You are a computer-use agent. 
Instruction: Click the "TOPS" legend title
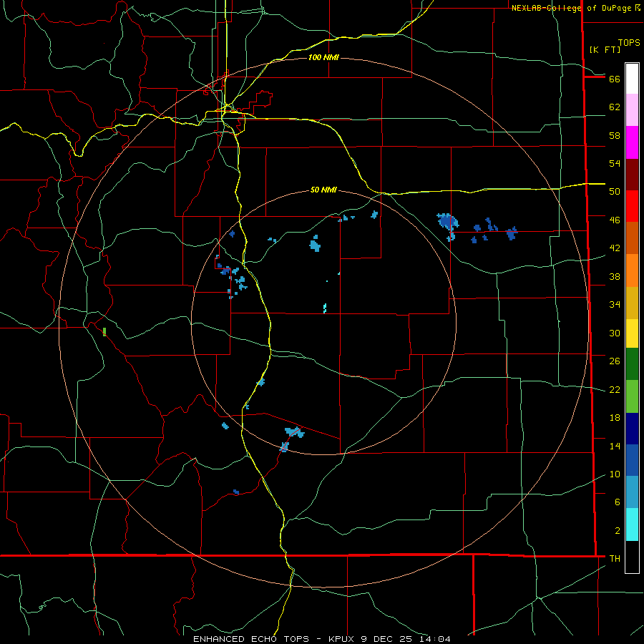pyautogui.click(x=629, y=42)
